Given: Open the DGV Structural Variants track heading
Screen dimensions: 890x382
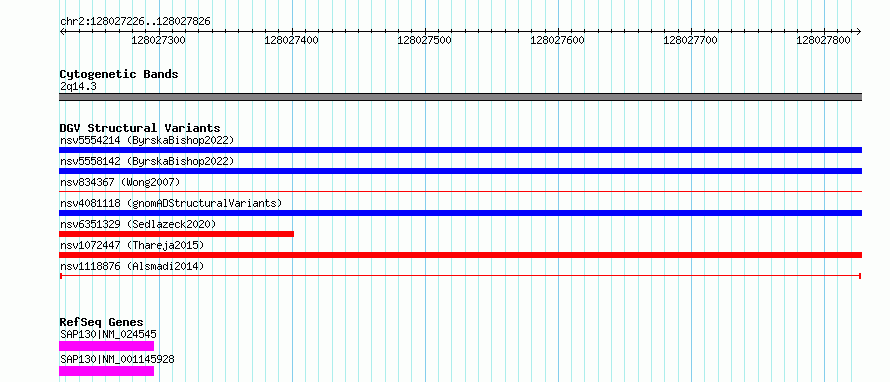Looking at the screenshot, I should click(x=140, y=128).
